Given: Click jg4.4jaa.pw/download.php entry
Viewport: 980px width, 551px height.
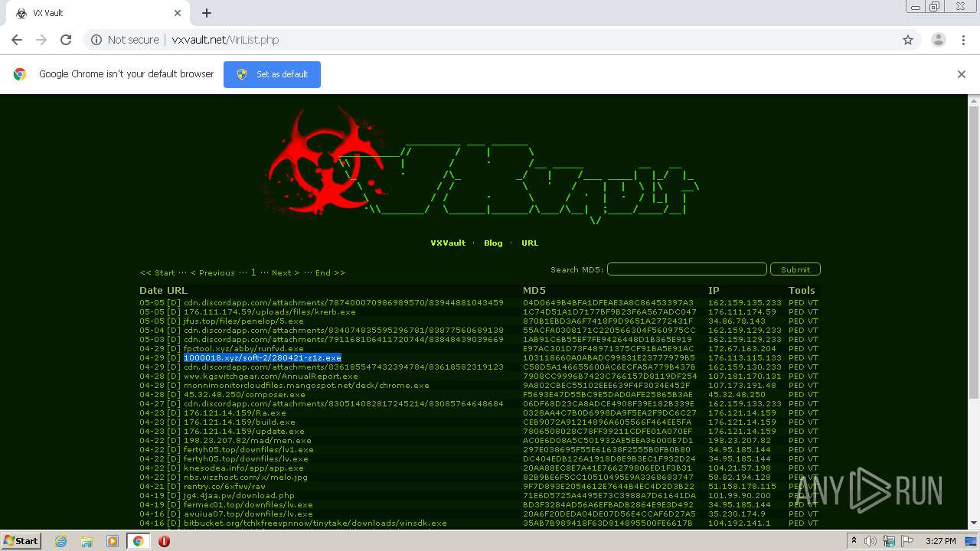Looking at the screenshot, I should [x=239, y=496].
